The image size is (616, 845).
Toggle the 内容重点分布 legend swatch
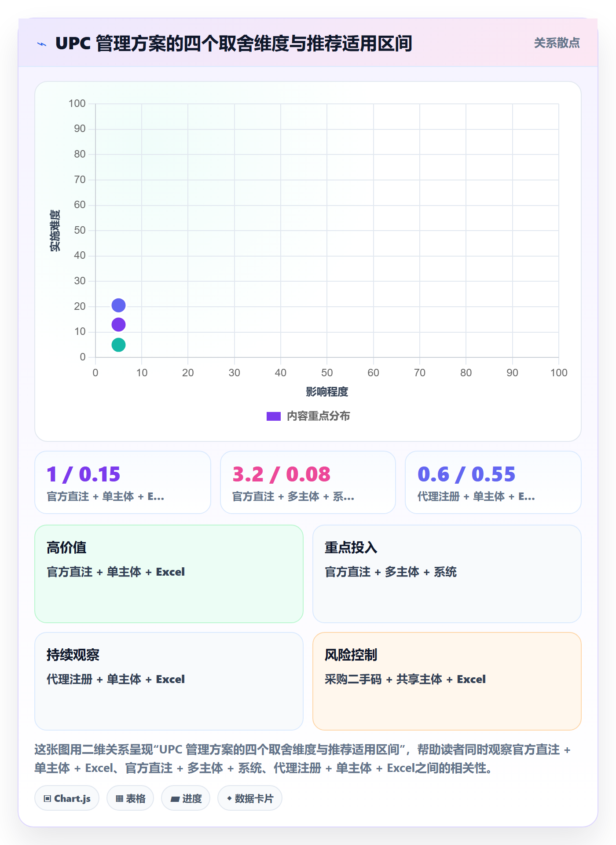[x=274, y=416]
